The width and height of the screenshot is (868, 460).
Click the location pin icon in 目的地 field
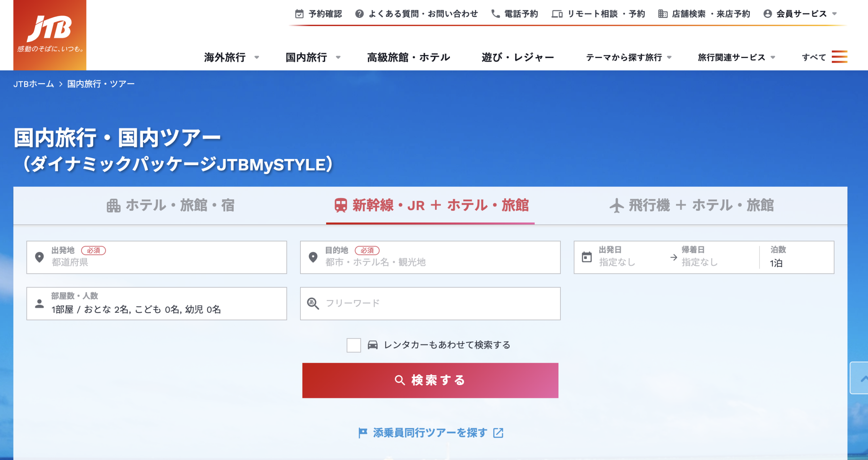pyautogui.click(x=313, y=257)
